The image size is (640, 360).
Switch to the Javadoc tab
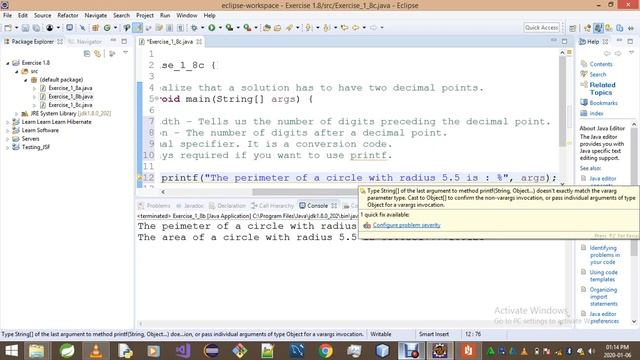(189, 206)
